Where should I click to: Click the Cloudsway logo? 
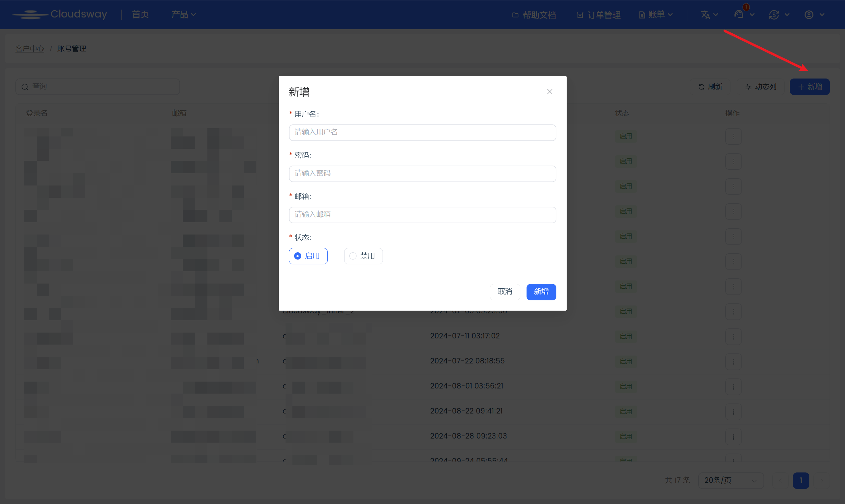[60, 14]
